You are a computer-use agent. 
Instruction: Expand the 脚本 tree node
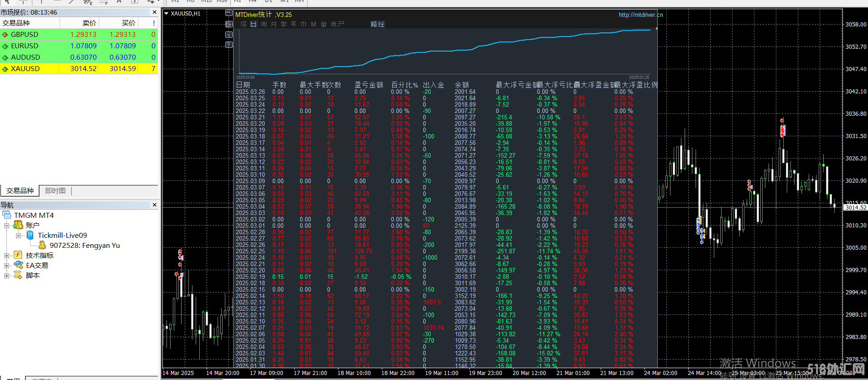pyautogui.click(x=6, y=276)
